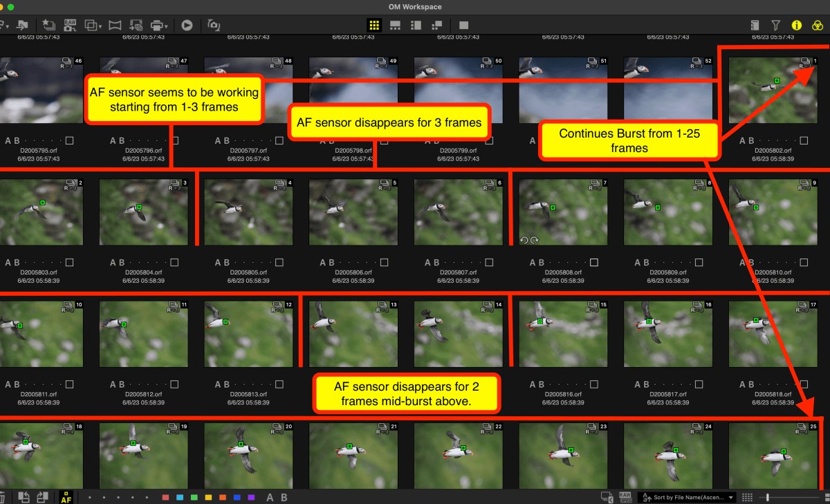Apply the cyan color label

tap(180, 497)
